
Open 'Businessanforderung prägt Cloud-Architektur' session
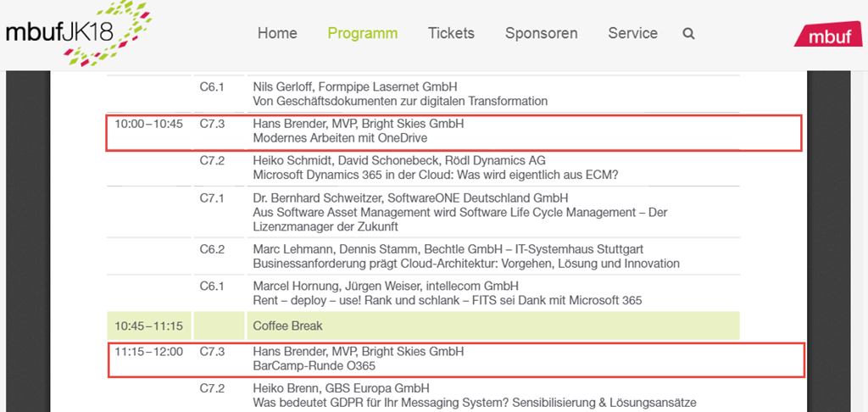pyautogui.click(x=466, y=264)
